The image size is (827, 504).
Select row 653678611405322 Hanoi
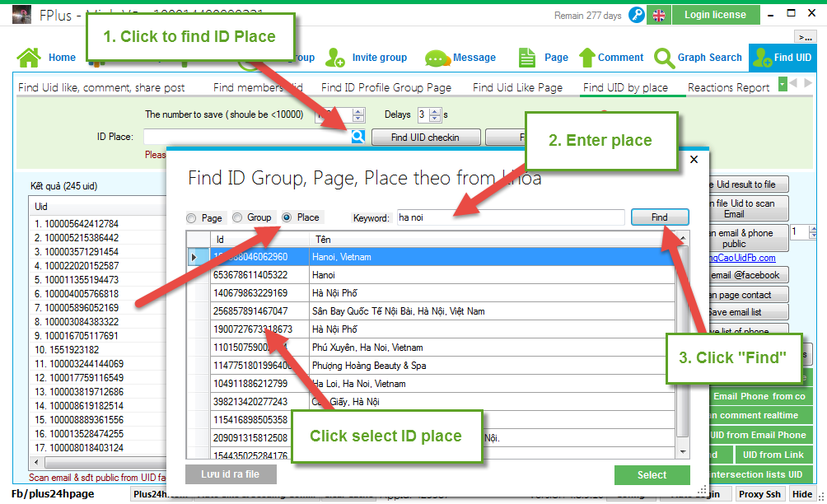[432, 275]
